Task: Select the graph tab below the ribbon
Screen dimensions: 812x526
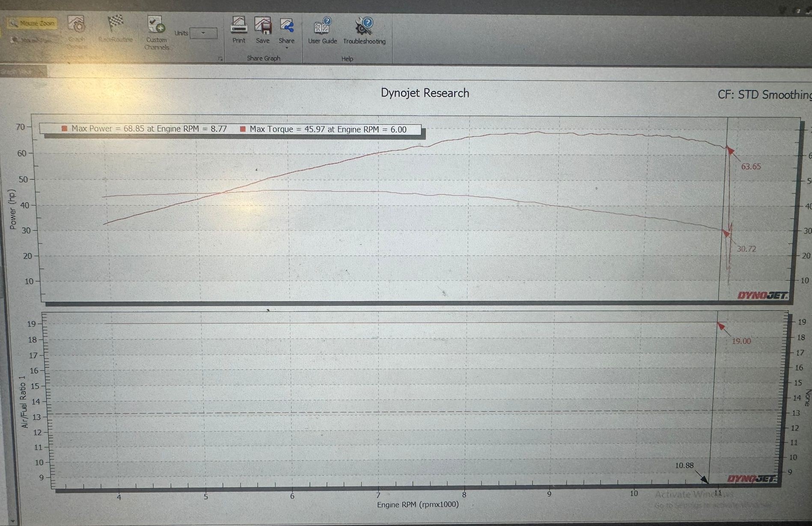Action: tap(22, 72)
